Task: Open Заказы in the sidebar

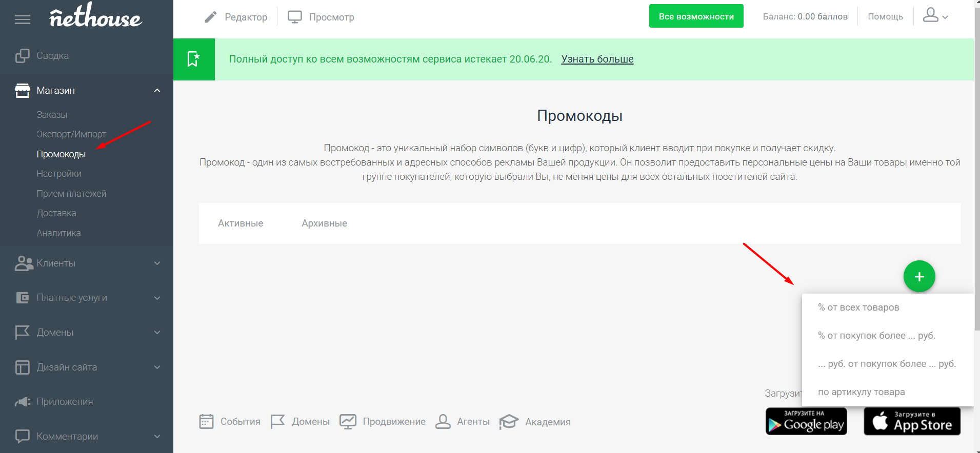Action: click(x=52, y=115)
